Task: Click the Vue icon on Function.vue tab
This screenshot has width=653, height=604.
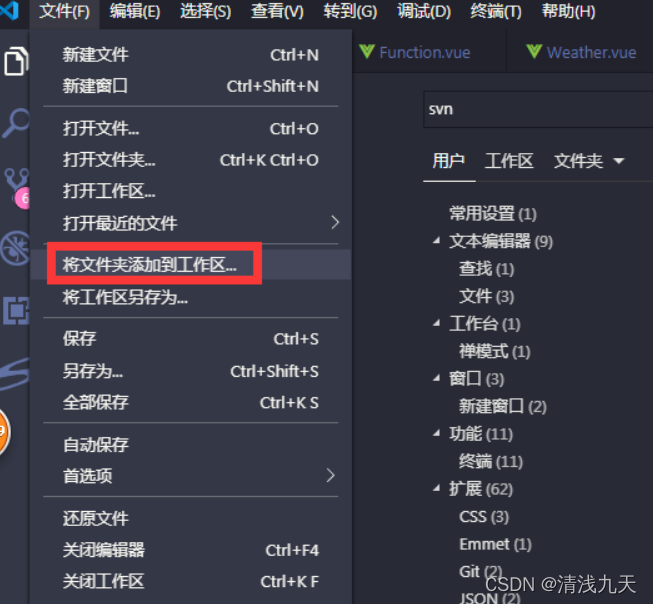Action: [x=367, y=52]
